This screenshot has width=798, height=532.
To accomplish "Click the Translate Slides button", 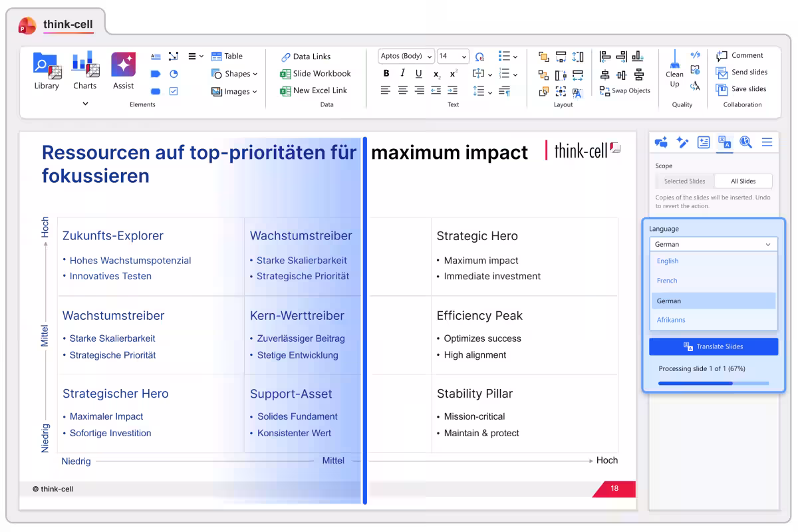I will pos(714,346).
